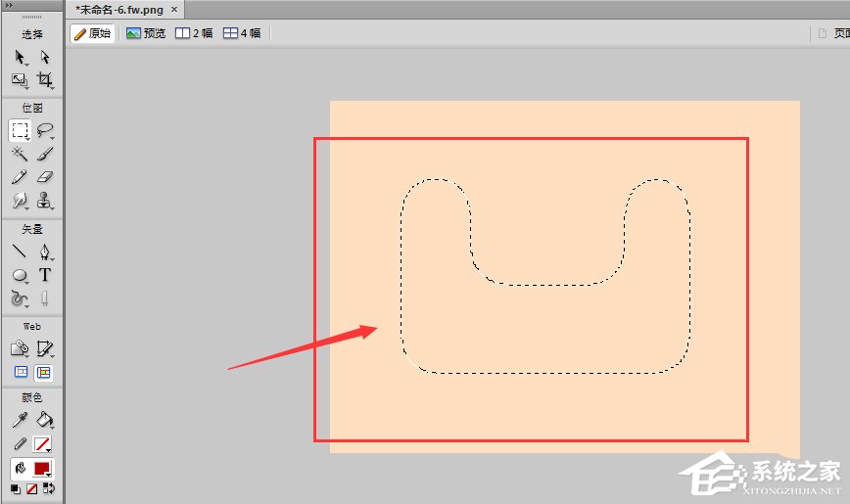Swap stroke and fill colors
The height and width of the screenshot is (504, 850).
coord(48,488)
